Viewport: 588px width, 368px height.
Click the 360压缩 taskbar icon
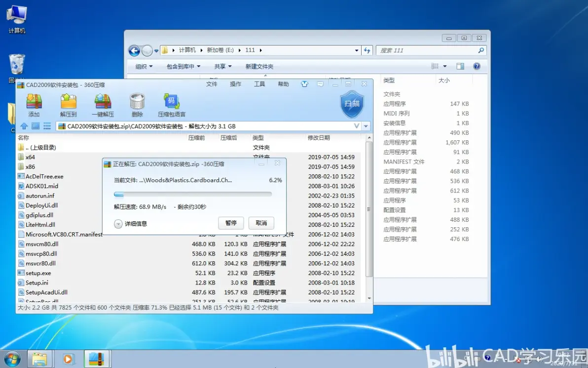click(97, 359)
